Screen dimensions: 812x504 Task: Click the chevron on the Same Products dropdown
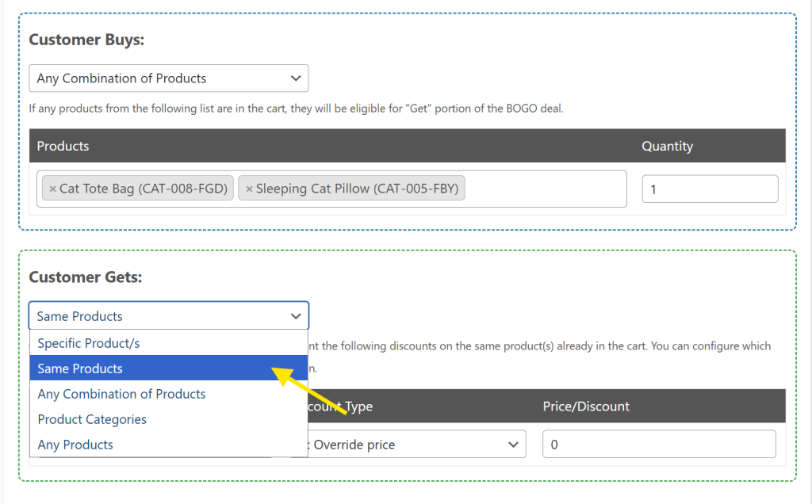[294, 315]
